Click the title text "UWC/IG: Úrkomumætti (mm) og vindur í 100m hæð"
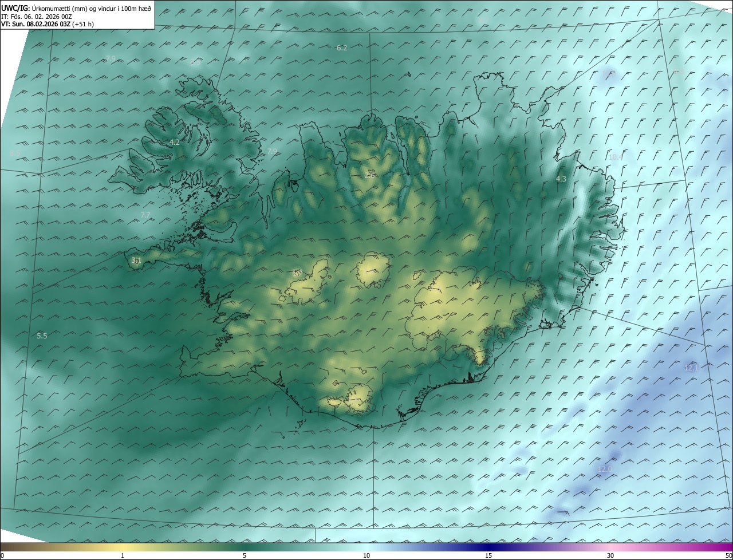733x560 pixels. pos(76,8)
